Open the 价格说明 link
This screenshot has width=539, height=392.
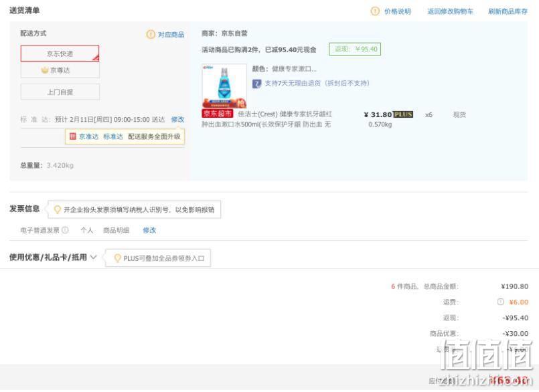pyautogui.click(x=397, y=11)
